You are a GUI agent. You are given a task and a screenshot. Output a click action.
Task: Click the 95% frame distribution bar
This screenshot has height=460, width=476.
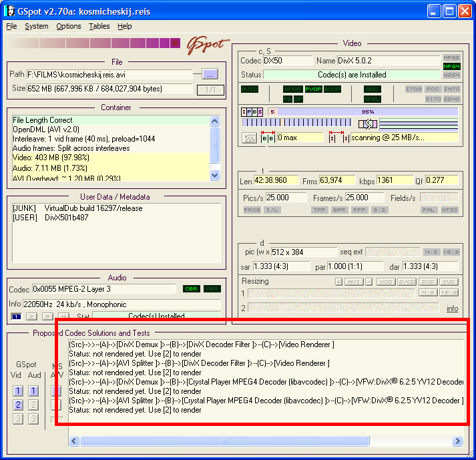(367, 111)
